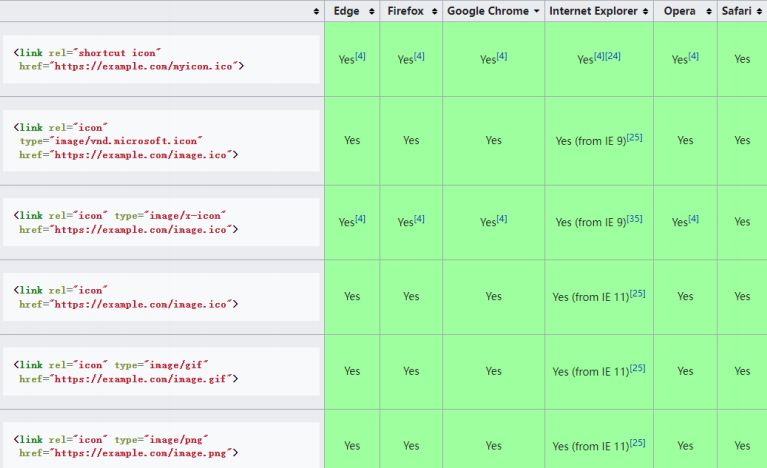
Task: Open reference [4] in Edge image/x-icon row
Action: pos(361,219)
